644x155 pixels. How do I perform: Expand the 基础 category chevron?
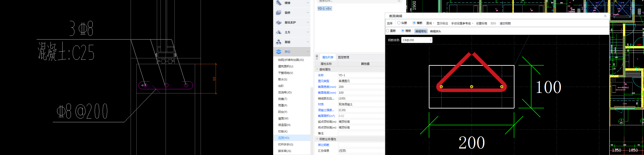pos(308,42)
